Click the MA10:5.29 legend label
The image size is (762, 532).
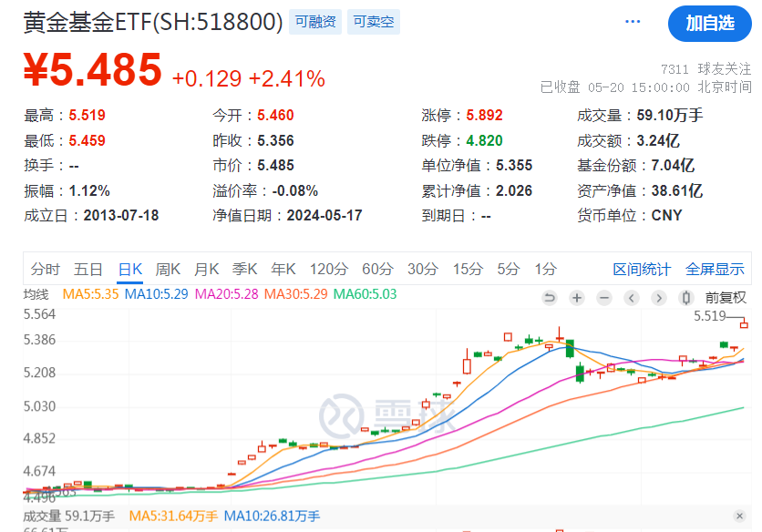coord(156,294)
